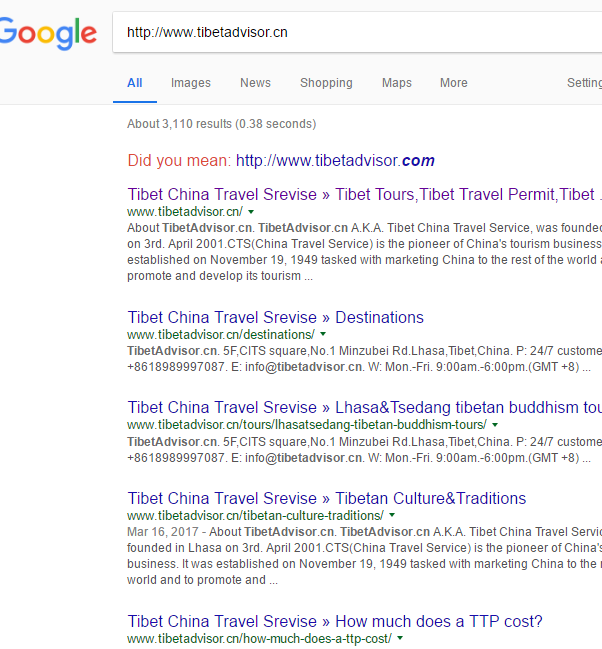Viewport: 602px width, 649px height.
Task: Click the 'Mar 16, 2017' snippet date
Action: [163, 532]
